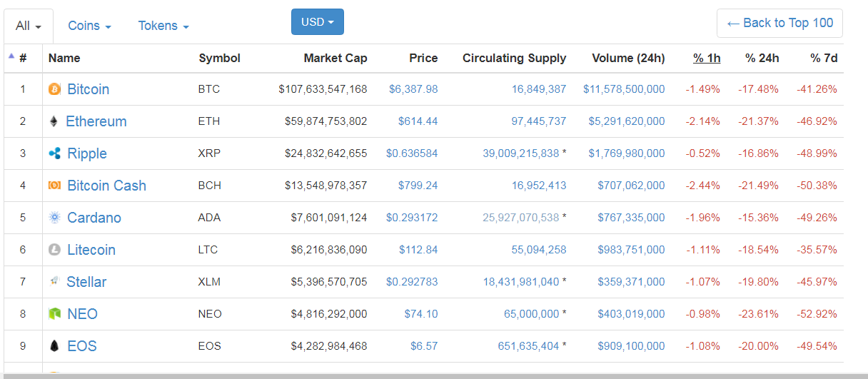Image resolution: width=868 pixels, height=379 pixels.
Task: Sort by the Symbol column header
Action: click(x=219, y=59)
